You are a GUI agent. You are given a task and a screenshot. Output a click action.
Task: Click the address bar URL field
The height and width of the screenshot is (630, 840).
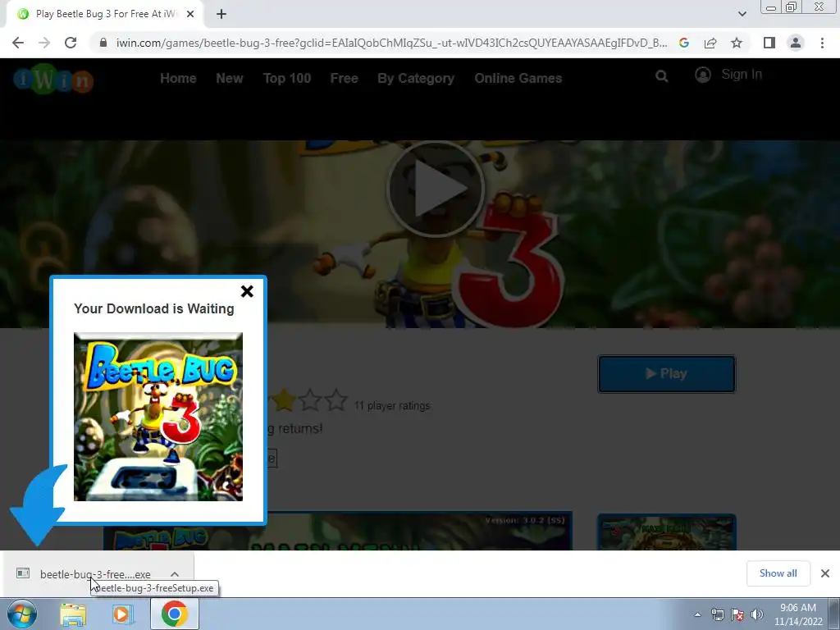click(x=391, y=43)
